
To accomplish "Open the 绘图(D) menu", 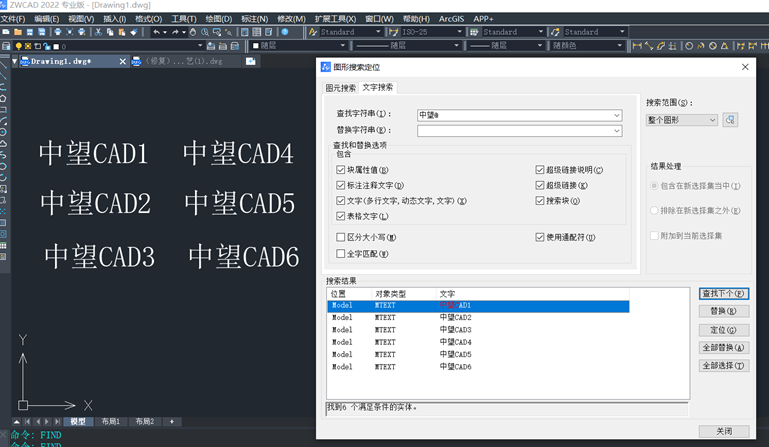I will pos(219,19).
